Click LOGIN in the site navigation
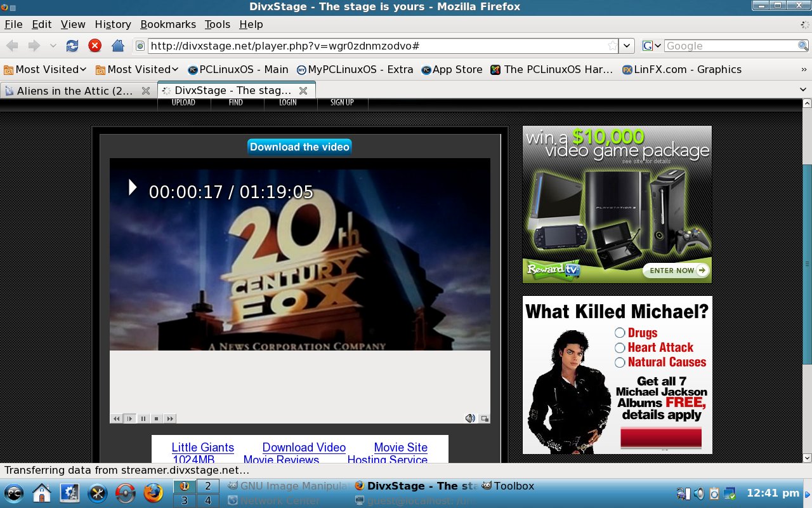This screenshot has height=508, width=812. (x=288, y=102)
